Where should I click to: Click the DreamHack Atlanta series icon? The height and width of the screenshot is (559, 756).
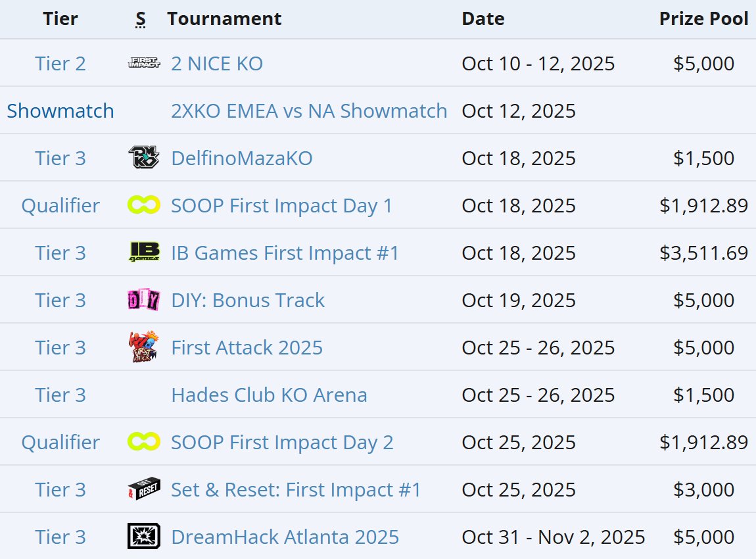click(144, 537)
